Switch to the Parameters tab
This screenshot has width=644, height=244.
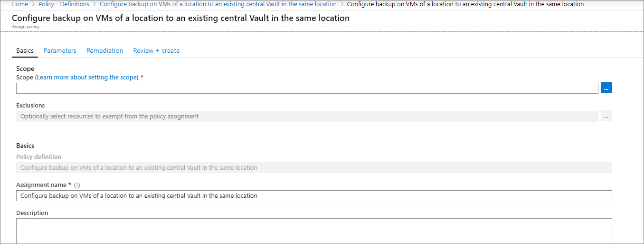click(x=60, y=50)
